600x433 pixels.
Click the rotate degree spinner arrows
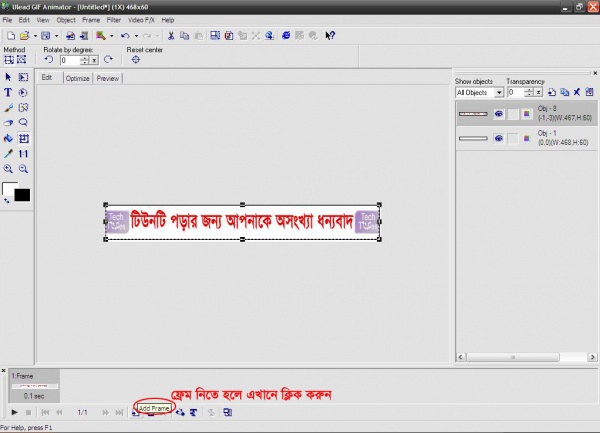pyautogui.click(x=85, y=60)
